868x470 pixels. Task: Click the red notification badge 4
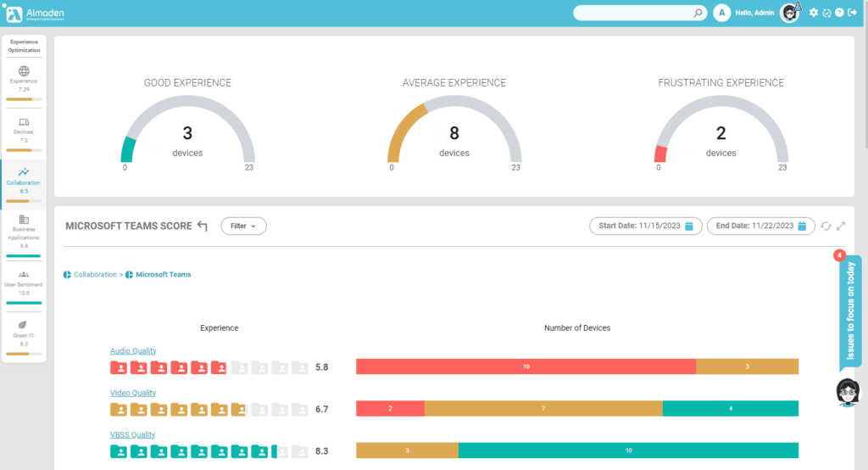click(839, 255)
